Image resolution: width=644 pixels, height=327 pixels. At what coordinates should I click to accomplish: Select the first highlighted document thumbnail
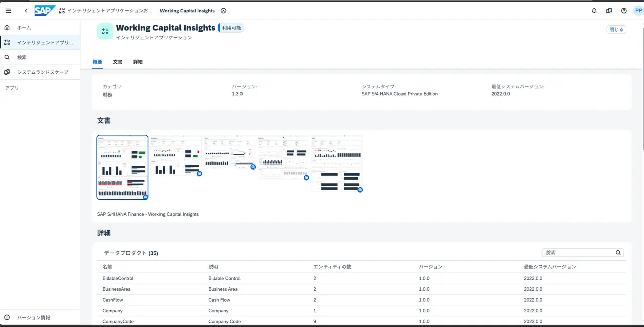[x=122, y=167]
